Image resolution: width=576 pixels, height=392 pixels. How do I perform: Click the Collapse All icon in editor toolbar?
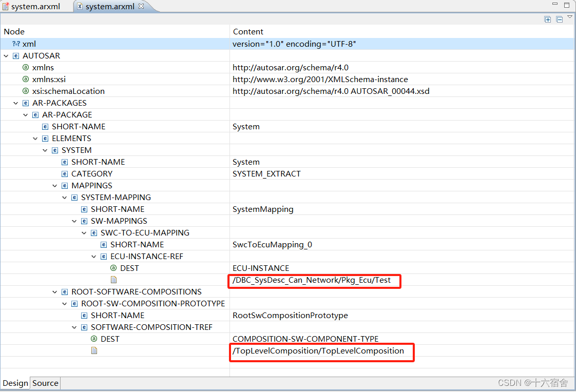(x=559, y=19)
